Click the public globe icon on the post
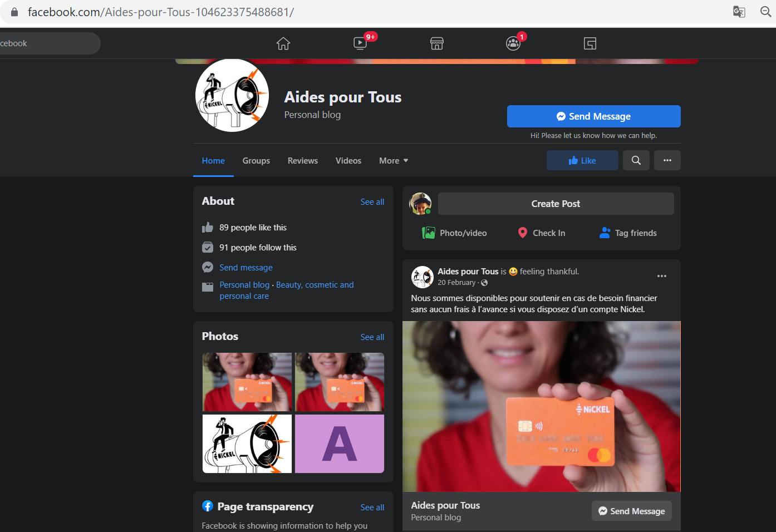This screenshot has width=776, height=532. coord(484,283)
